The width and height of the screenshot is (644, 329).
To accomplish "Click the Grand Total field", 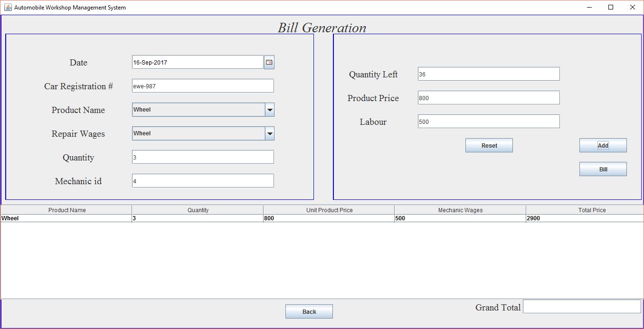I will tap(581, 307).
